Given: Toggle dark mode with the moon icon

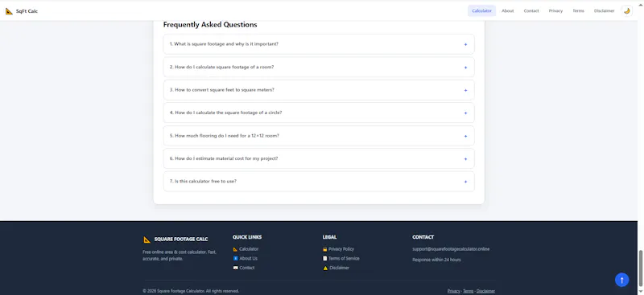Looking at the screenshot, I should pyautogui.click(x=627, y=11).
